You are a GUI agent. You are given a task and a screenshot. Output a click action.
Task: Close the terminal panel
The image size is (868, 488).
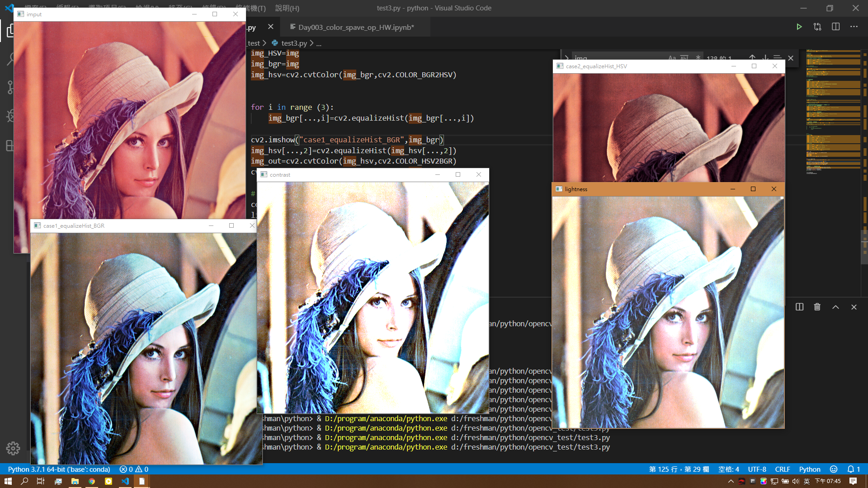854,307
